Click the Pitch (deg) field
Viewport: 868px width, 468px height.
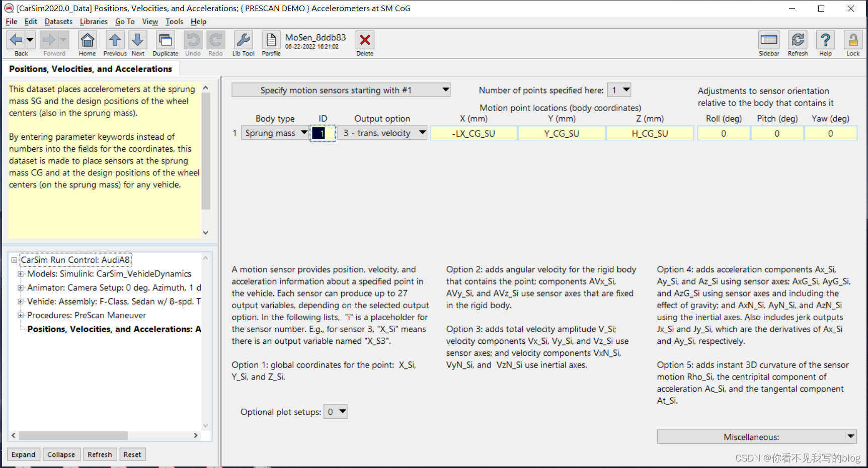coord(777,133)
